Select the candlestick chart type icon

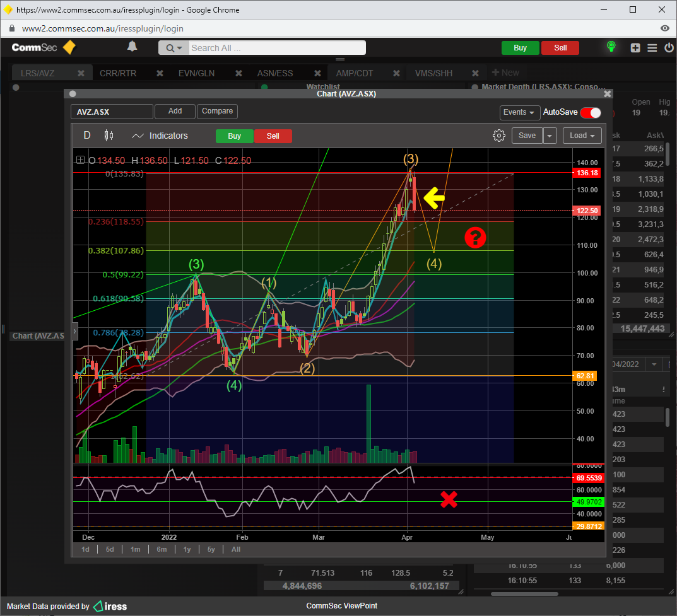(x=109, y=136)
